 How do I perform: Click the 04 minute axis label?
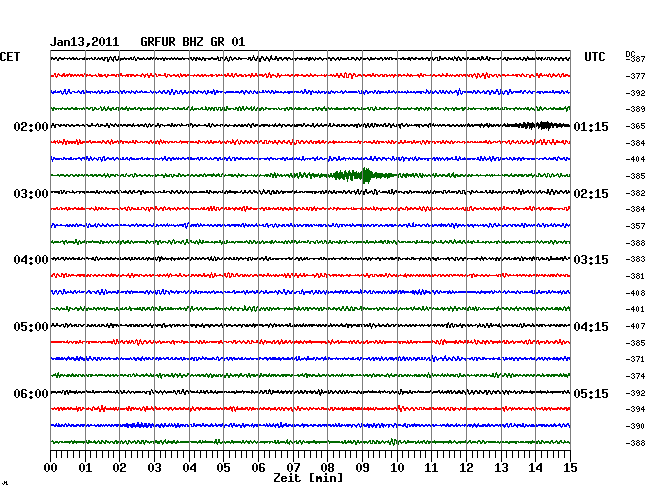pyautogui.click(x=189, y=468)
